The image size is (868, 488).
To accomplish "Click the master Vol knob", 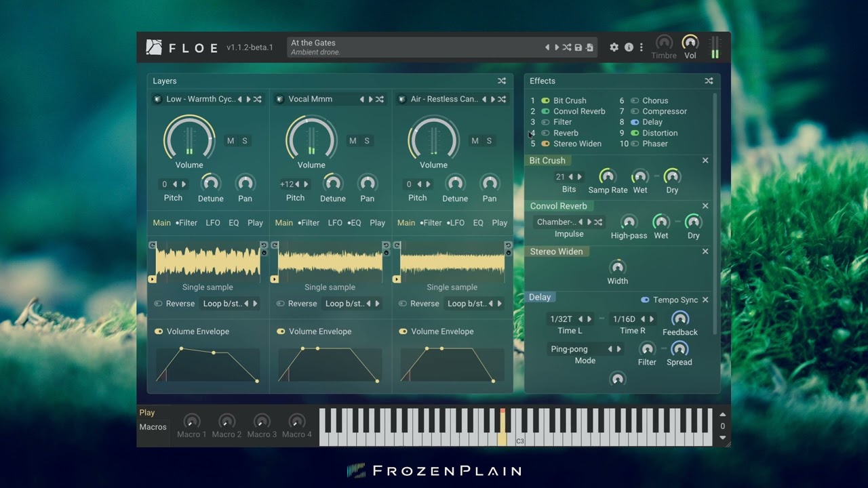I will tap(690, 43).
